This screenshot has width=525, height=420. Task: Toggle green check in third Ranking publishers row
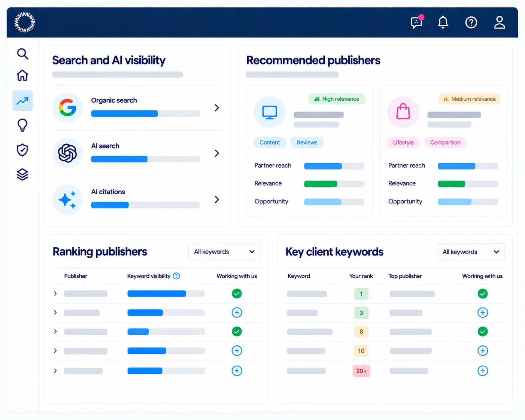coord(237,331)
